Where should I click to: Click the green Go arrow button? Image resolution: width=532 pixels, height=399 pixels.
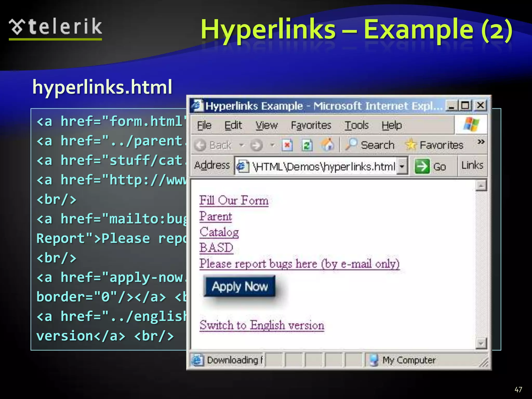coord(422,166)
